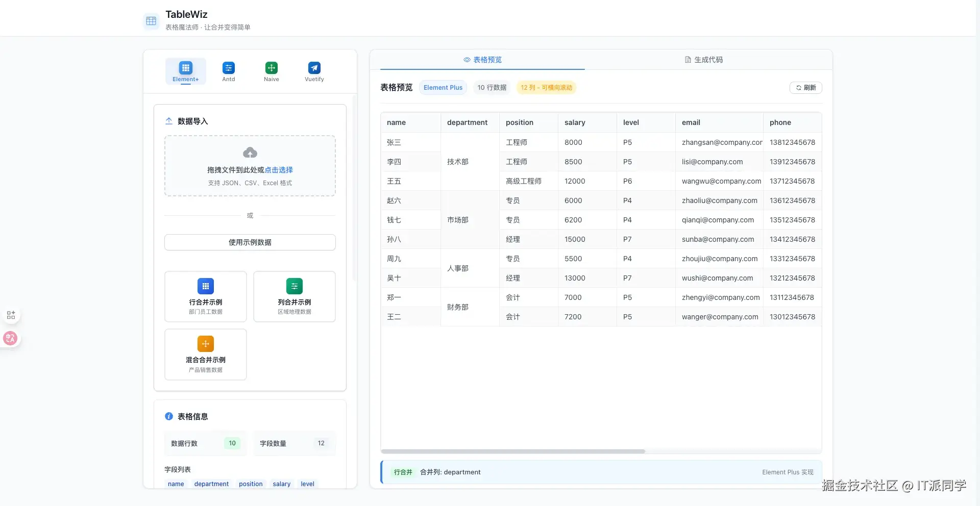Click the salary column header
Image resolution: width=980 pixels, height=506 pixels.
point(575,122)
